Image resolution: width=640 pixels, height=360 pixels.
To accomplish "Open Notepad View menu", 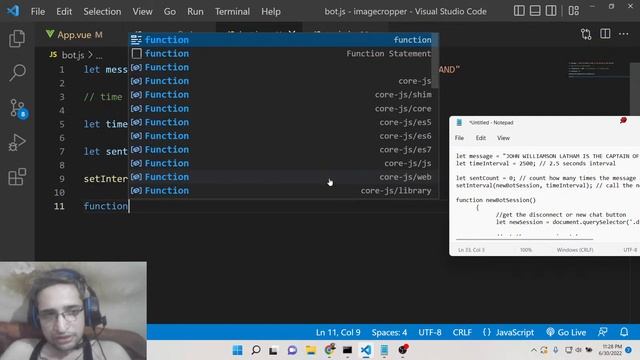I will [503, 138].
